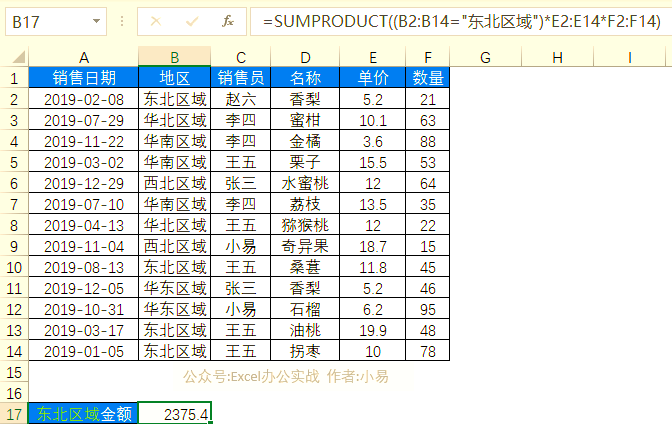Image resolution: width=672 pixels, height=424 pixels.
Task: Click unit price cell 10.1
Action: click(x=372, y=120)
